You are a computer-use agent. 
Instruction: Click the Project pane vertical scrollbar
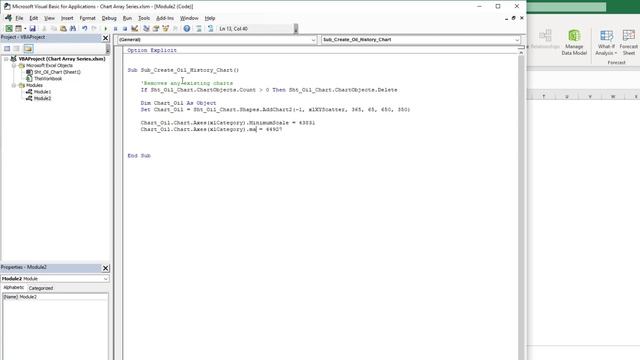108,49
